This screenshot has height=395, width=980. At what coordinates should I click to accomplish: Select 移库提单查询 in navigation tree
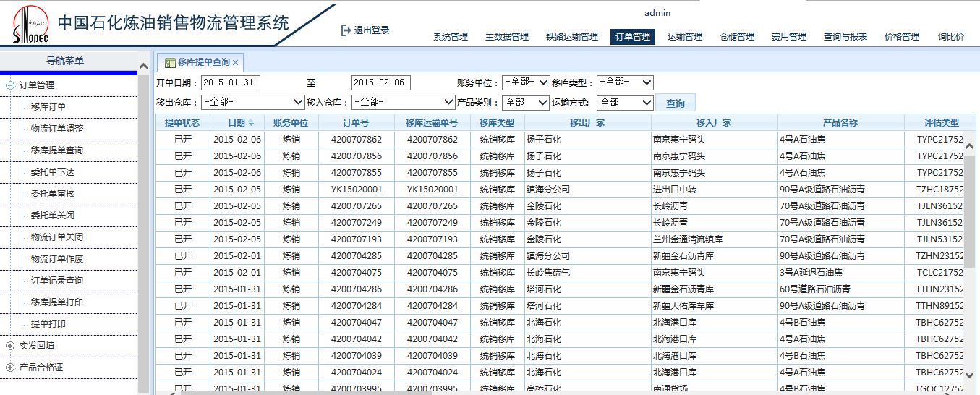pos(57,150)
